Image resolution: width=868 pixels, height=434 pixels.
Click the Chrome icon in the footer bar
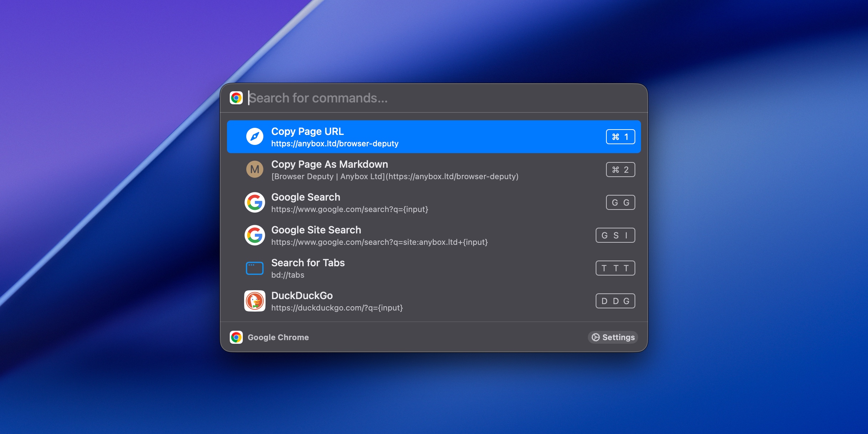(x=237, y=337)
